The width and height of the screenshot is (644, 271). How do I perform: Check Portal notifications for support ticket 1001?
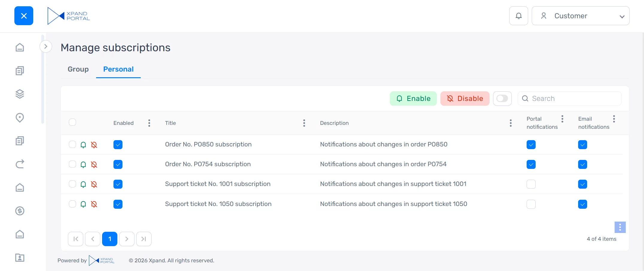pos(531,184)
